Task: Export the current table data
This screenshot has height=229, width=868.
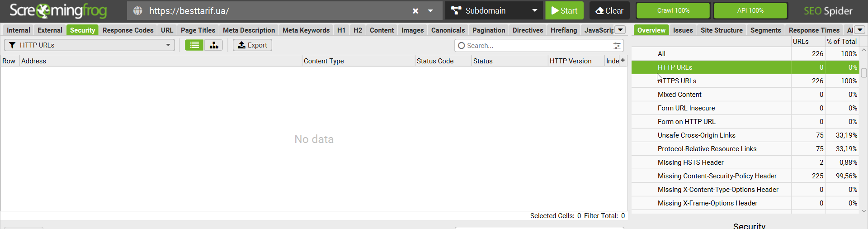Action: click(252, 45)
